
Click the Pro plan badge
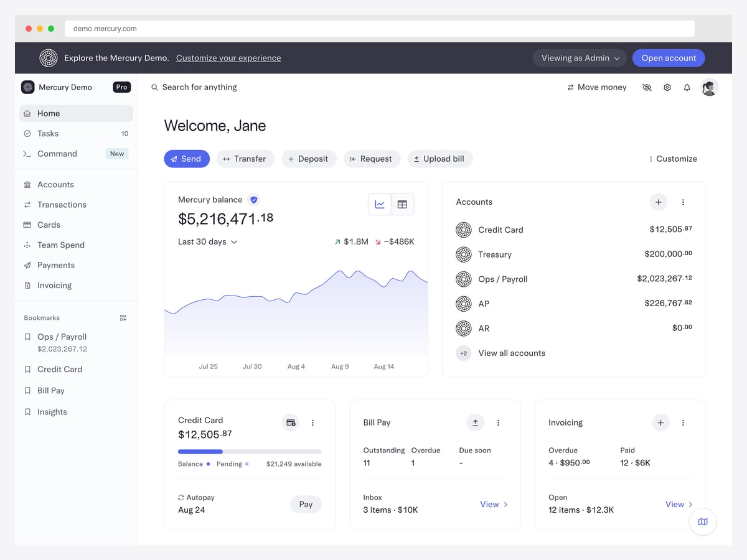click(121, 87)
